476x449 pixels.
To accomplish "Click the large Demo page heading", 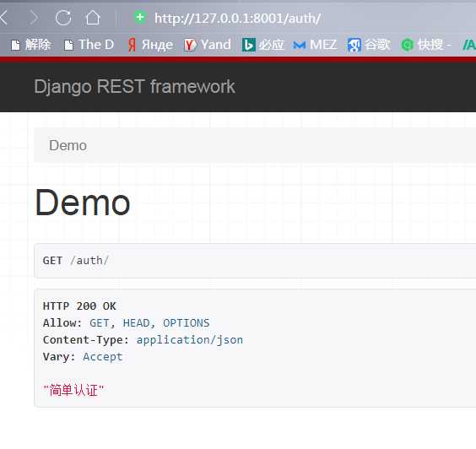I will (83, 203).
